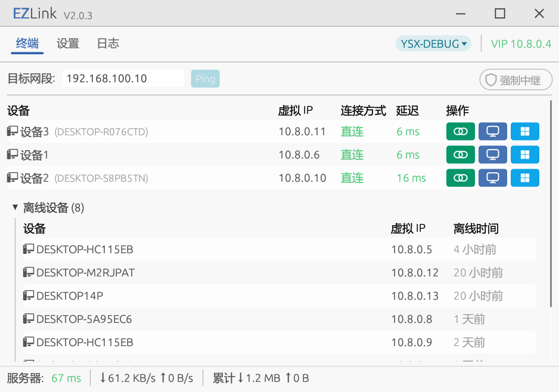Toggle the 强制中继 force relay button
This screenshot has height=392, width=559.
click(x=516, y=80)
